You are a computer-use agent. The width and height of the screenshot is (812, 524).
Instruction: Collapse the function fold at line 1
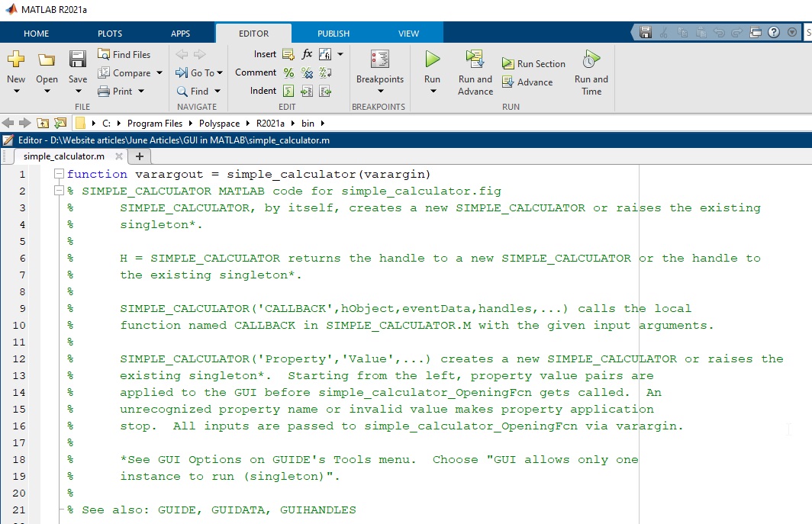tap(58, 174)
